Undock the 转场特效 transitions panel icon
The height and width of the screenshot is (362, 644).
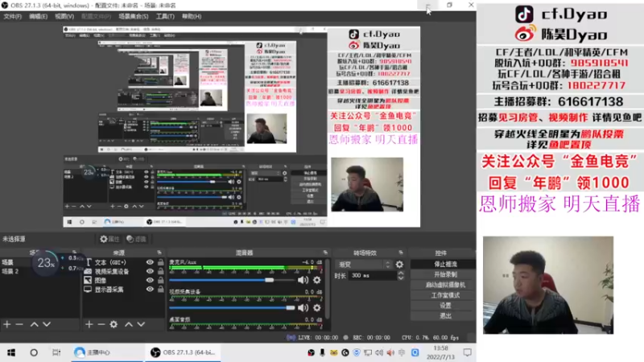[x=401, y=253]
